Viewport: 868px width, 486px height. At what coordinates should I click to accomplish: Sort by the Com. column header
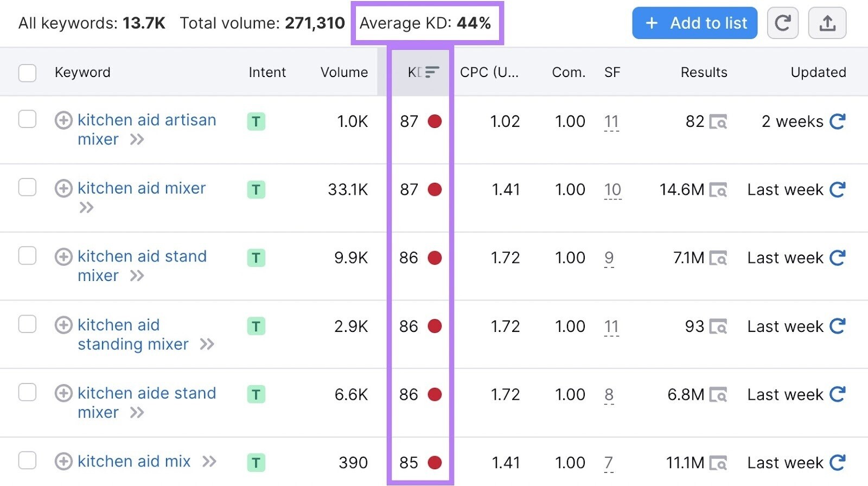click(x=569, y=73)
